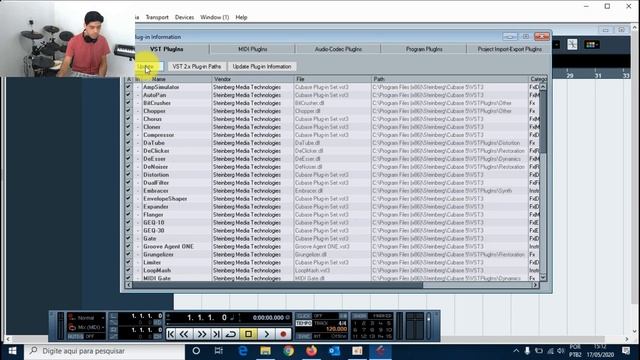The image size is (640, 360).
Task: Click the Cortana circle icon in taskbar
Action: tap(196, 351)
